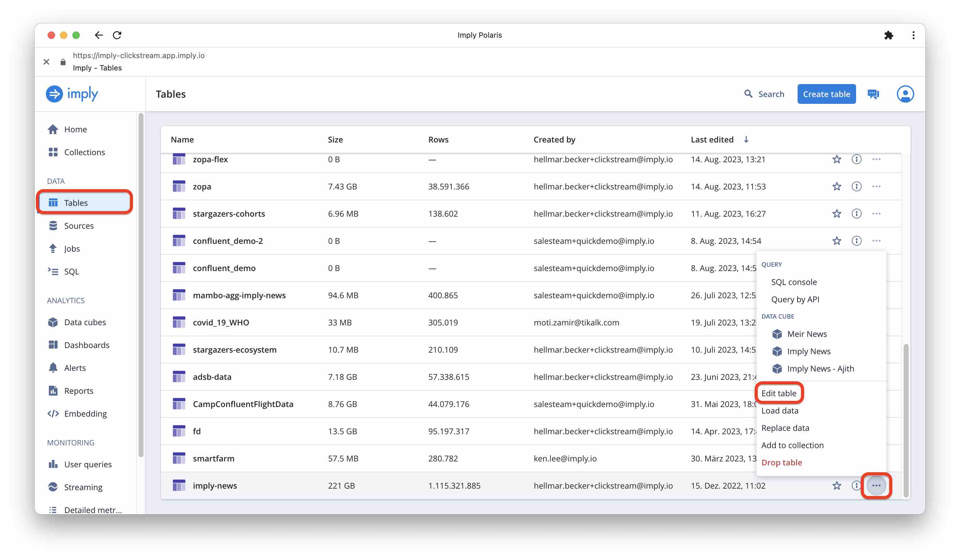960x560 pixels.
Task: Click the Imply logo
Action: click(x=72, y=94)
